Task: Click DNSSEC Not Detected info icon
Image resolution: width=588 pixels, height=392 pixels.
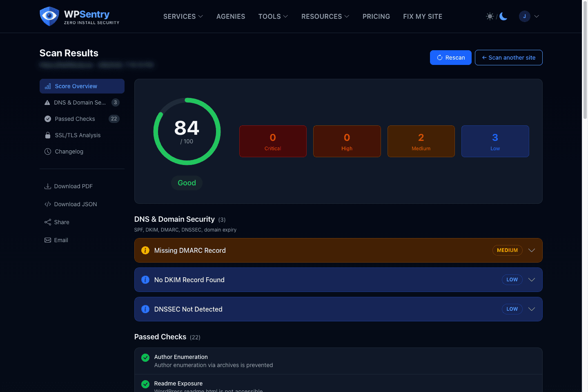Action: [145, 309]
